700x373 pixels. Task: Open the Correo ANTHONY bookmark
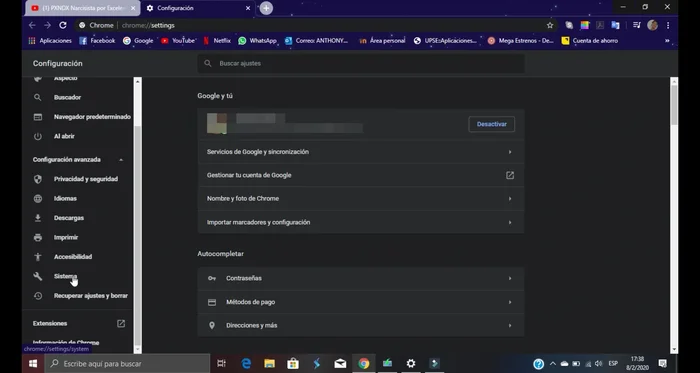tap(317, 41)
